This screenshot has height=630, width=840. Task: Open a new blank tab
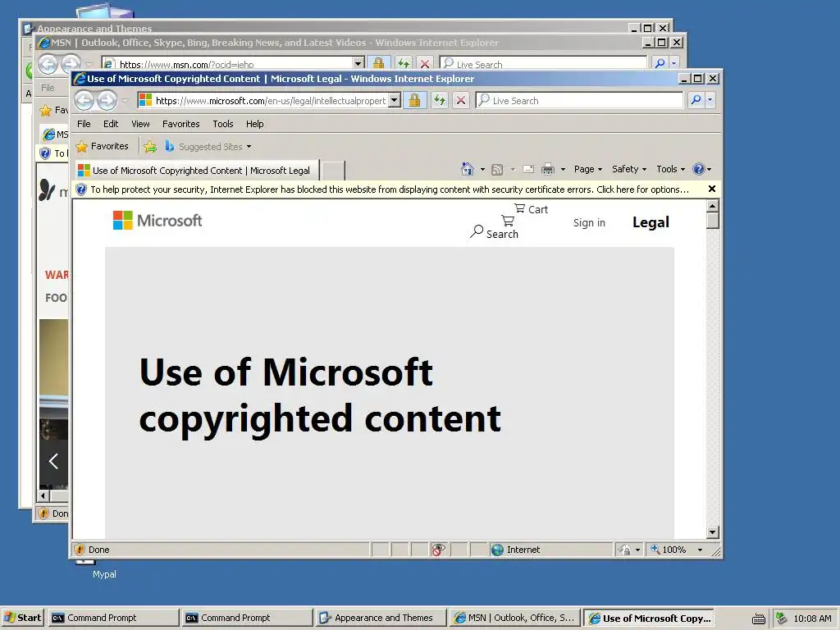(x=333, y=171)
